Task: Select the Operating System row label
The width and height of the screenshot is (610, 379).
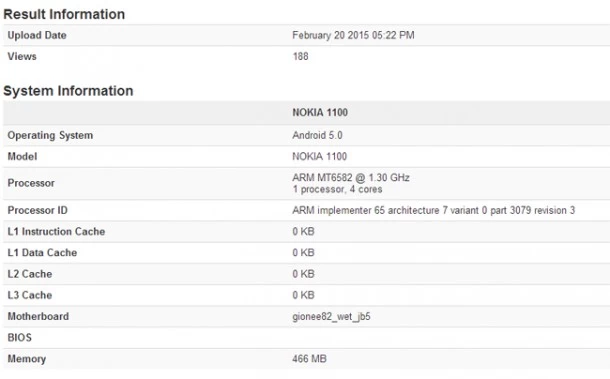Action: click(50, 135)
